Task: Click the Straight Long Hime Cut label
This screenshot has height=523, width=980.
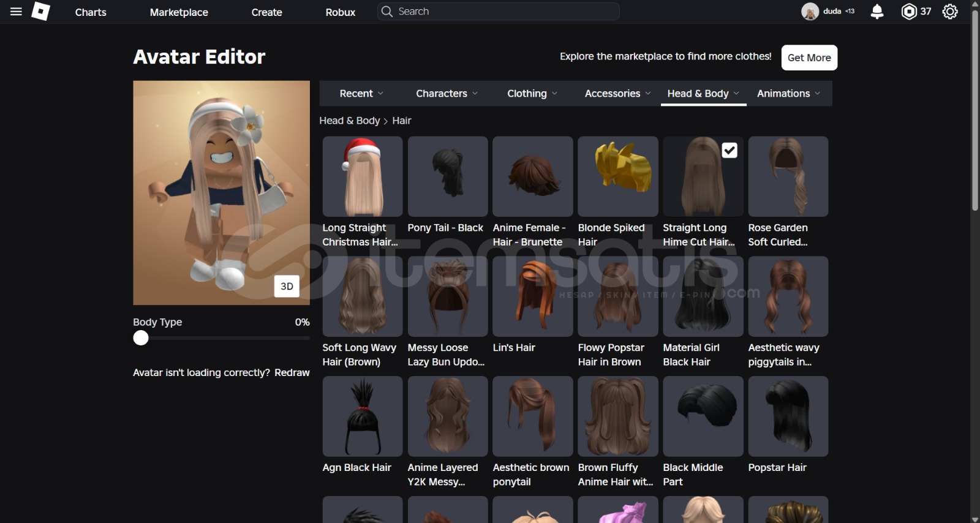Action: tap(699, 235)
